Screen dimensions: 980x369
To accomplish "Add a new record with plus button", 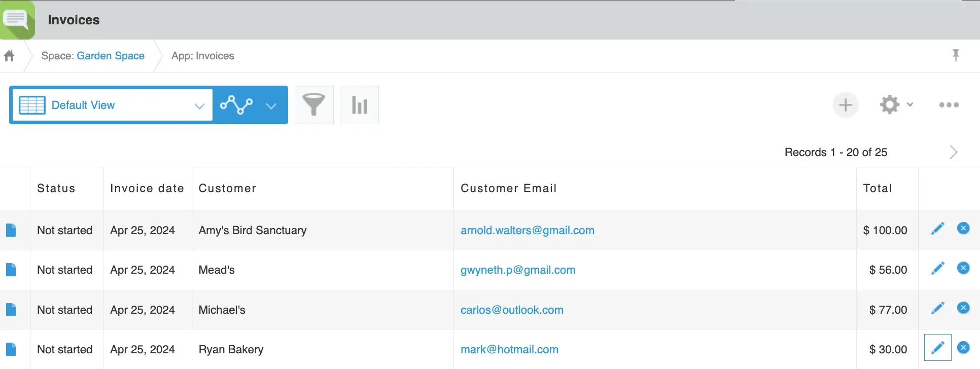I will click(x=845, y=105).
